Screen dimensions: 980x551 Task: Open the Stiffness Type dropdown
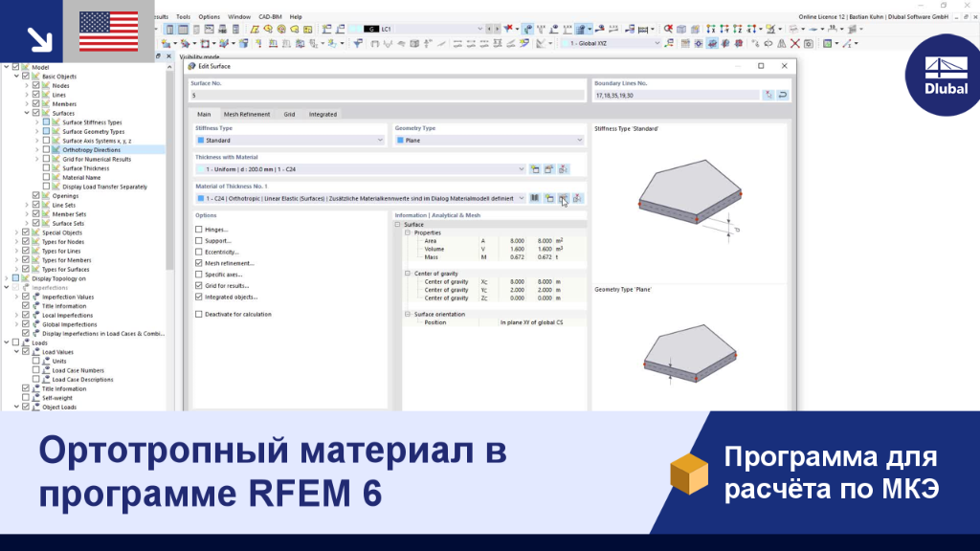[x=290, y=140]
